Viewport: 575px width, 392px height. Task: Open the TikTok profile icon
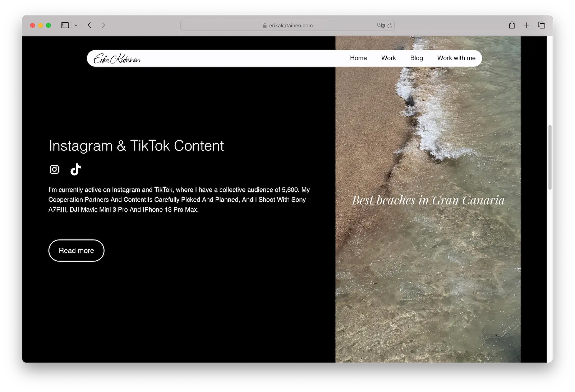coord(75,169)
